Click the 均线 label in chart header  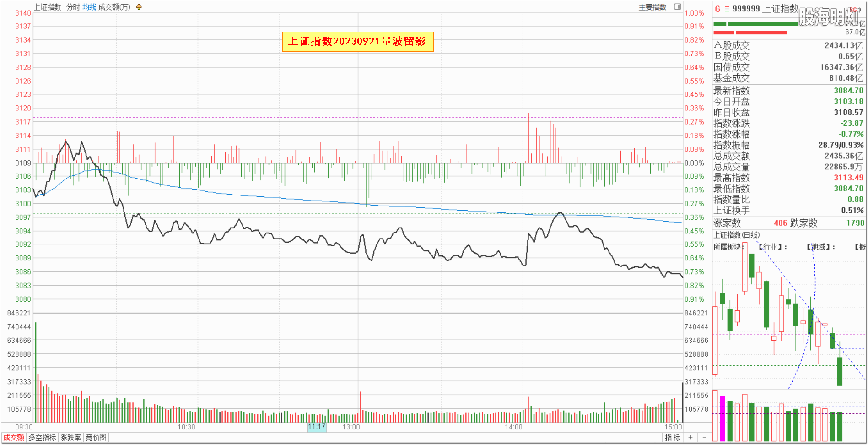pos(89,7)
